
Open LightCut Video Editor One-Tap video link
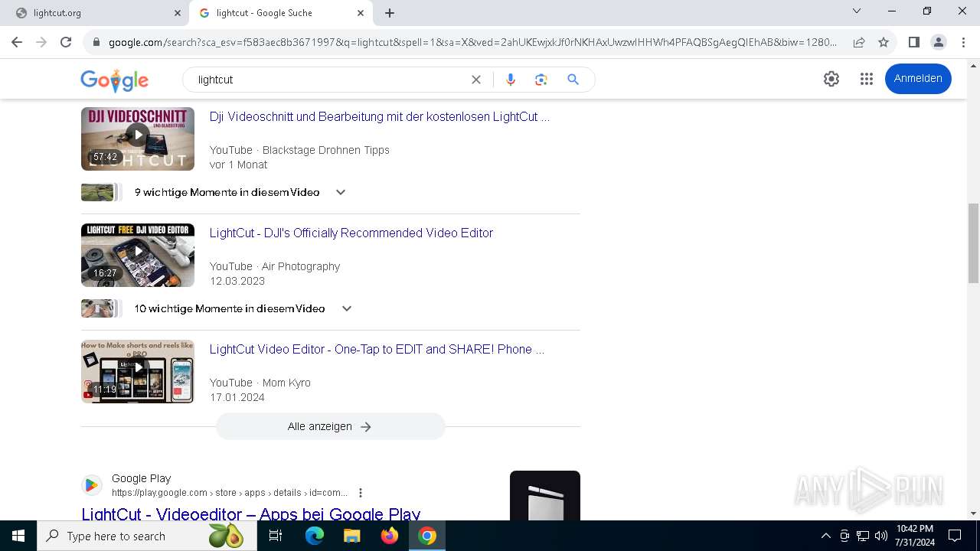[x=377, y=350]
